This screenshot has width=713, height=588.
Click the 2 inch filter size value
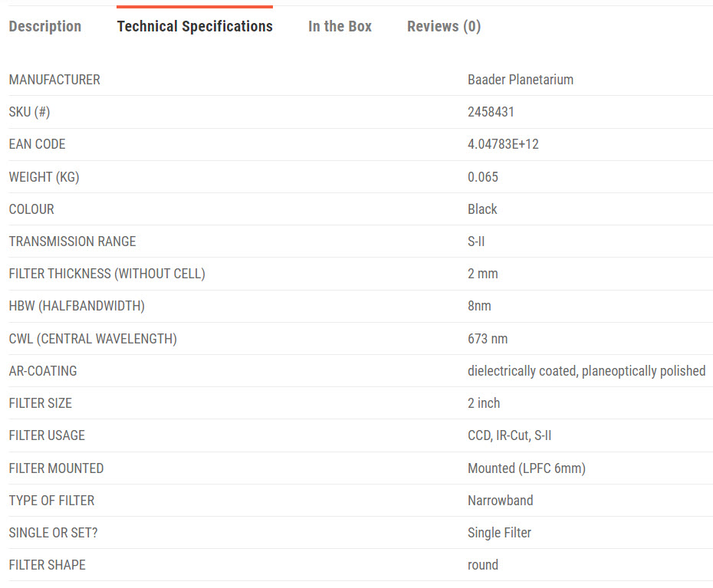484,403
